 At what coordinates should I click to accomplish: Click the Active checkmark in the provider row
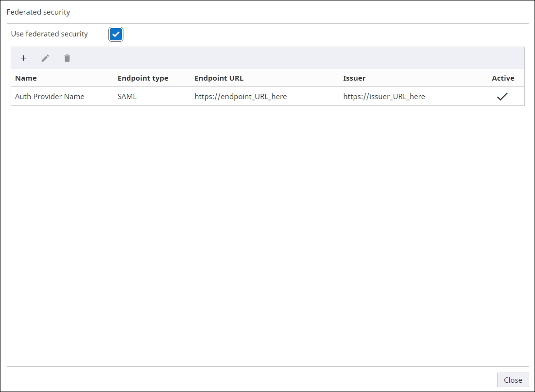502,97
